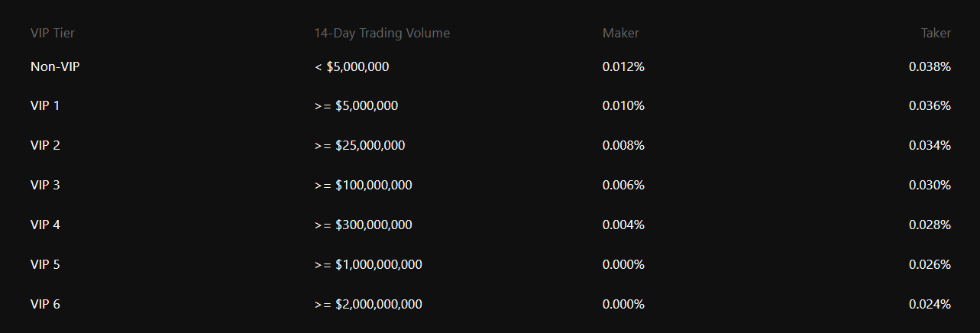Image resolution: width=980 pixels, height=333 pixels.
Task: Click the 14-Day Trading Volume header
Action: (382, 33)
